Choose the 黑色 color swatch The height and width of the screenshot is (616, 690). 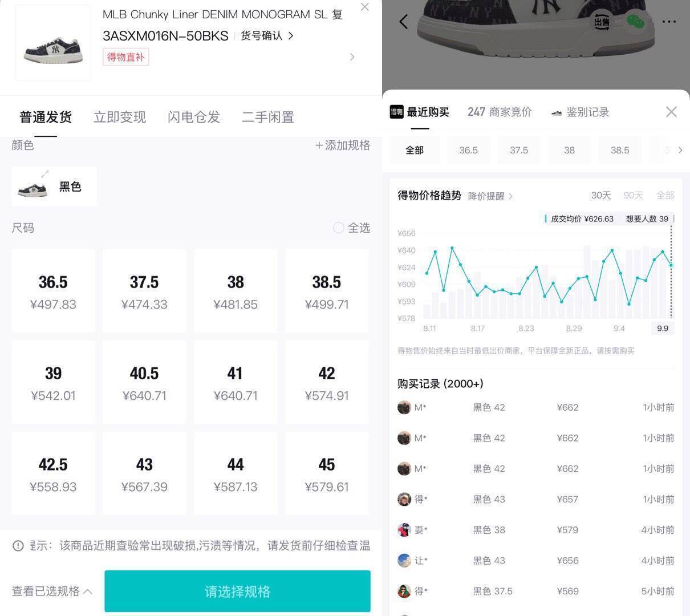(x=54, y=187)
